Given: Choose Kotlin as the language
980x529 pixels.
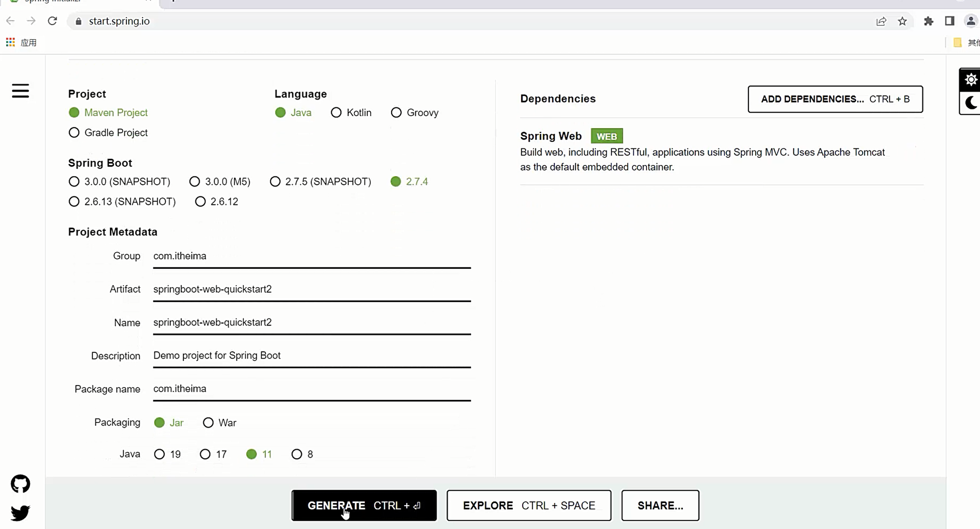Looking at the screenshot, I should pos(351,113).
